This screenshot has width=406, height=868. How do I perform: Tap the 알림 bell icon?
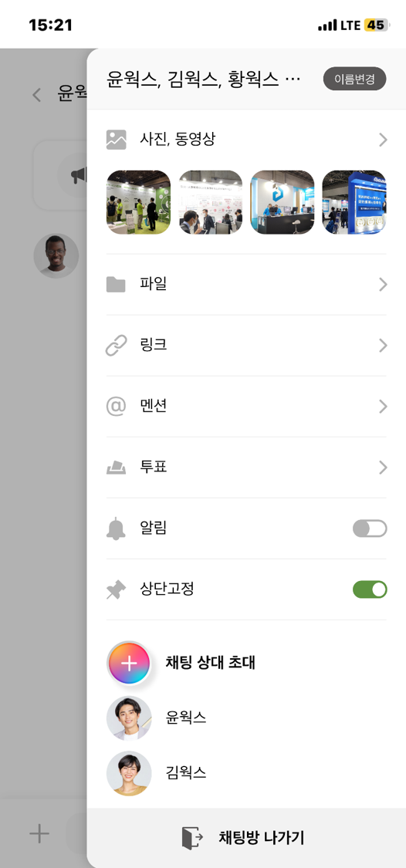tap(116, 529)
